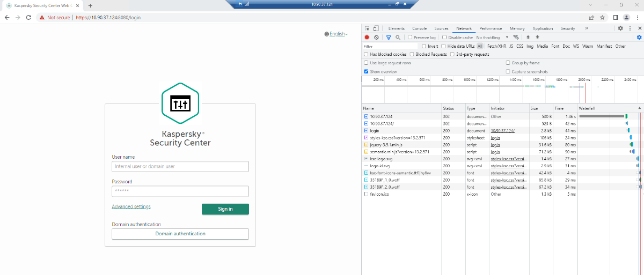
Task: Check 3rd-party requests
Action: coord(452,54)
